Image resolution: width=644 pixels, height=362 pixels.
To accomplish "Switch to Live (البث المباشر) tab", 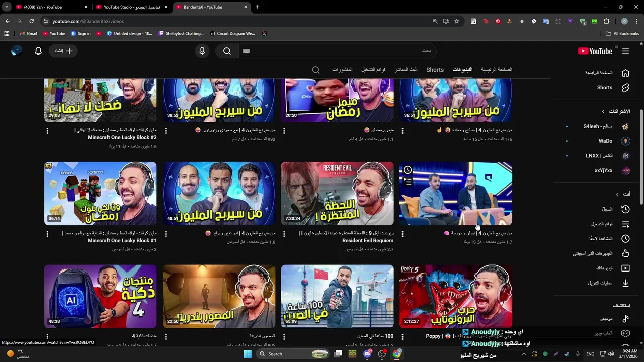I will [x=406, y=70].
